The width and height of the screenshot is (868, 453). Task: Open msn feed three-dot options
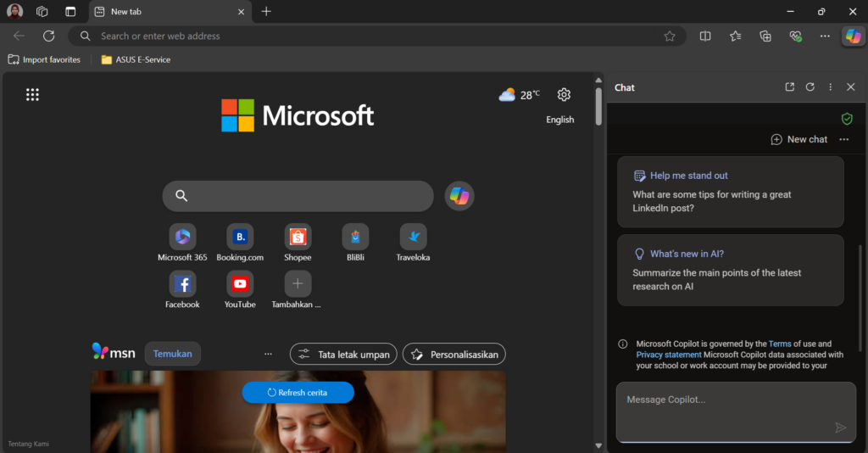268,354
